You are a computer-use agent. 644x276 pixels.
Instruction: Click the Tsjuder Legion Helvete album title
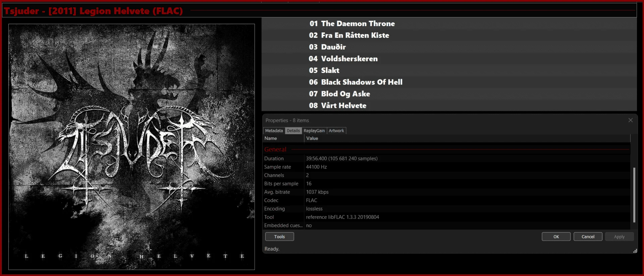coord(93,11)
